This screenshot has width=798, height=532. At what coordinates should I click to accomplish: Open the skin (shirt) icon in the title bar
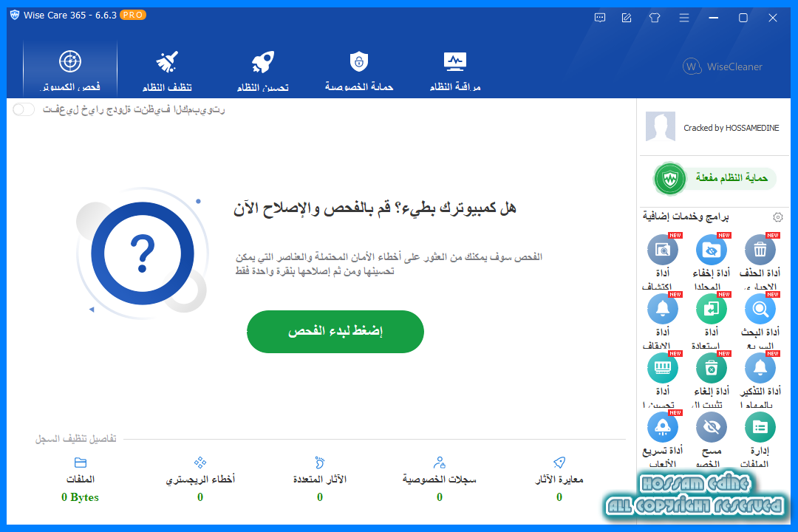pos(655,18)
